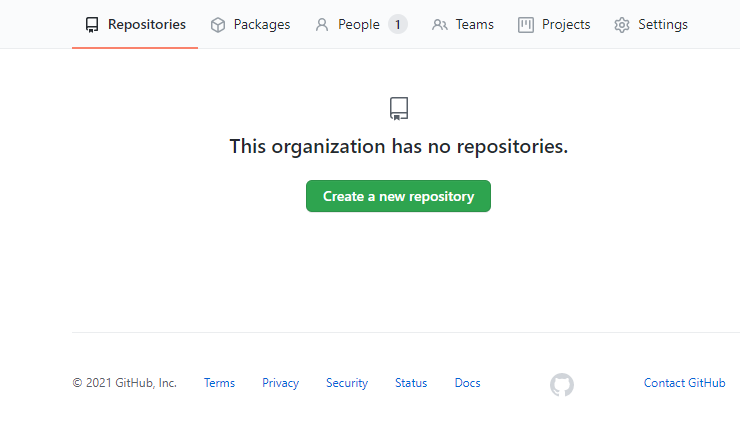The width and height of the screenshot is (740, 432).
Task: Open organization Settings tab
Action: (651, 25)
